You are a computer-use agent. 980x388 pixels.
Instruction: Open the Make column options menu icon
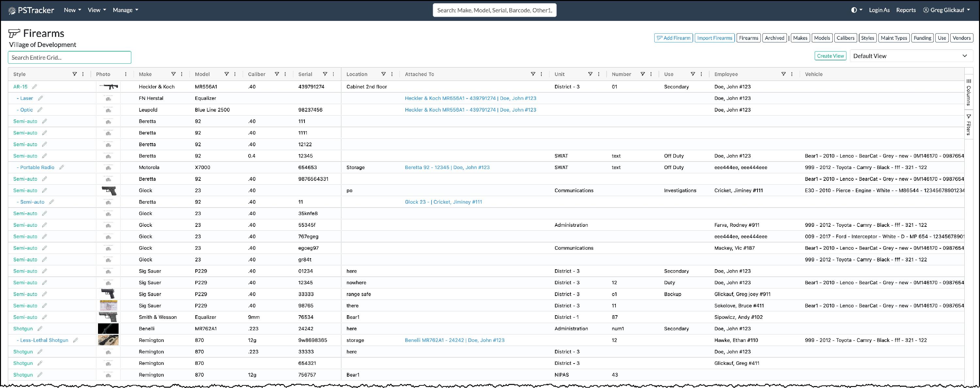(182, 74)
